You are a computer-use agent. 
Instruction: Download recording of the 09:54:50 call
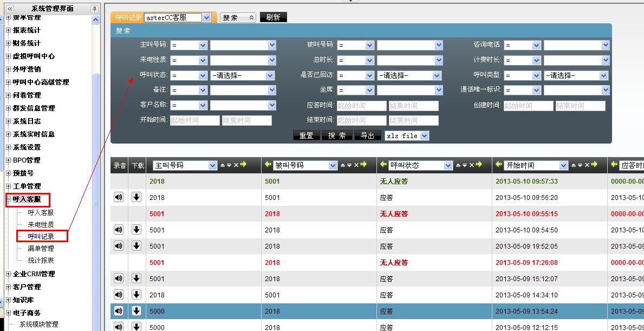coord(136,230)
